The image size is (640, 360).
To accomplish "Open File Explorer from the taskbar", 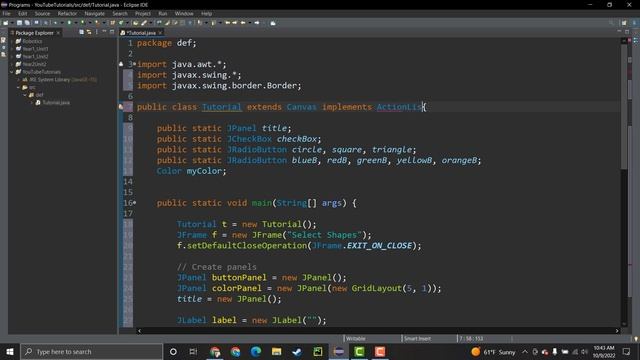I will 276,351.
